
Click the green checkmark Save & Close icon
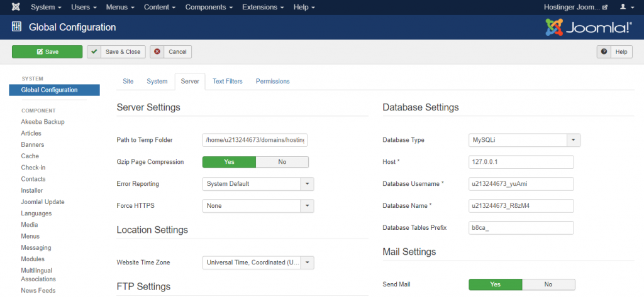[94, 52]
